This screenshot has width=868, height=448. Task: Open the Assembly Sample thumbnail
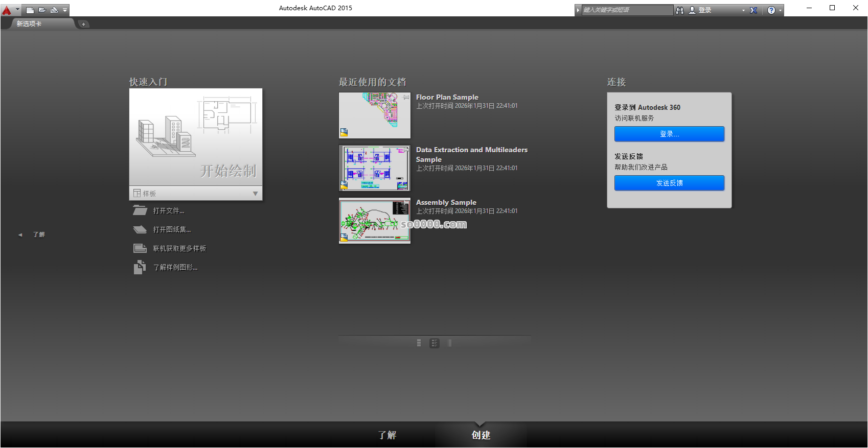tap(375, 221)
